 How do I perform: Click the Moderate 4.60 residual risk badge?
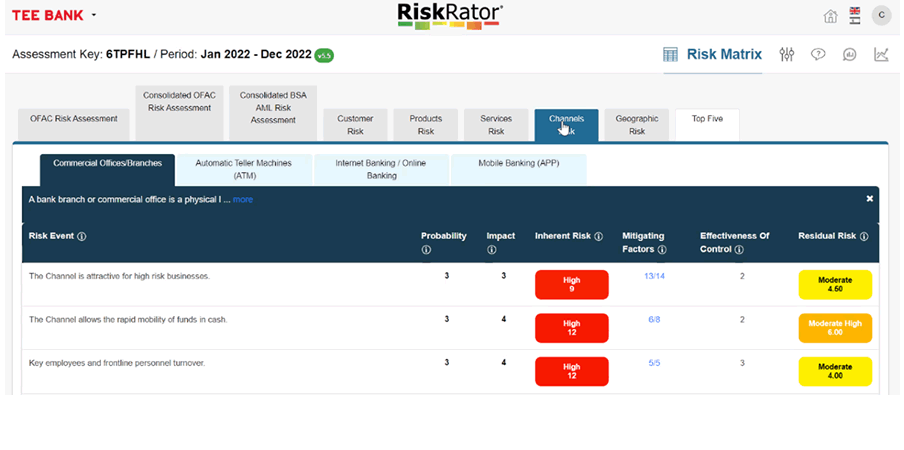[x=835, y=285]
